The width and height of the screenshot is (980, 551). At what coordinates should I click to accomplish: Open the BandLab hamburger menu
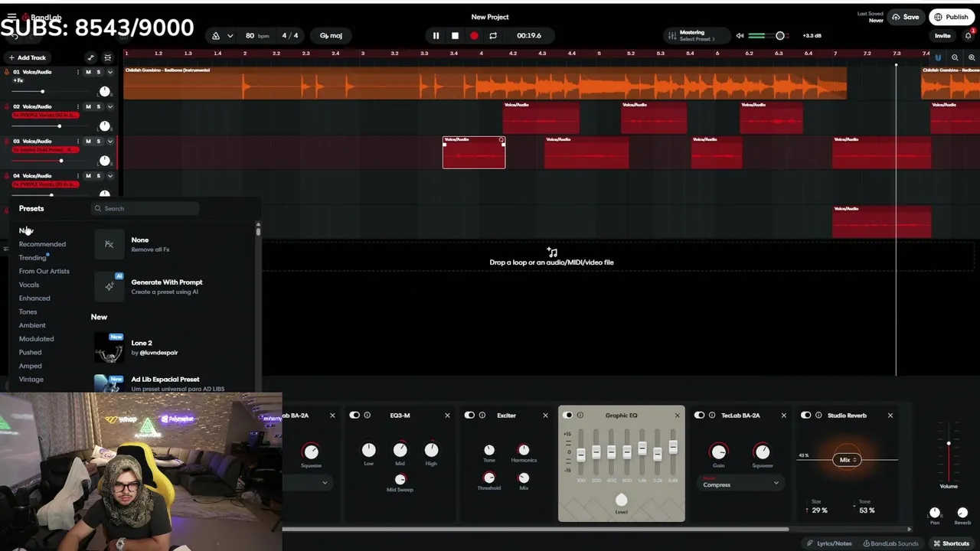pyautogui.click(x=11, y=16)
